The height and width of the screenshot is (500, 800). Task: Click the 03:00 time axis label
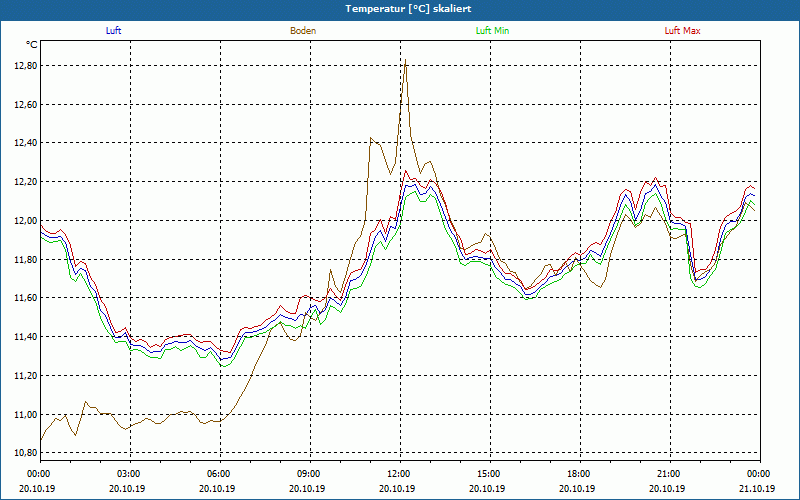click(x=130, y=474)
